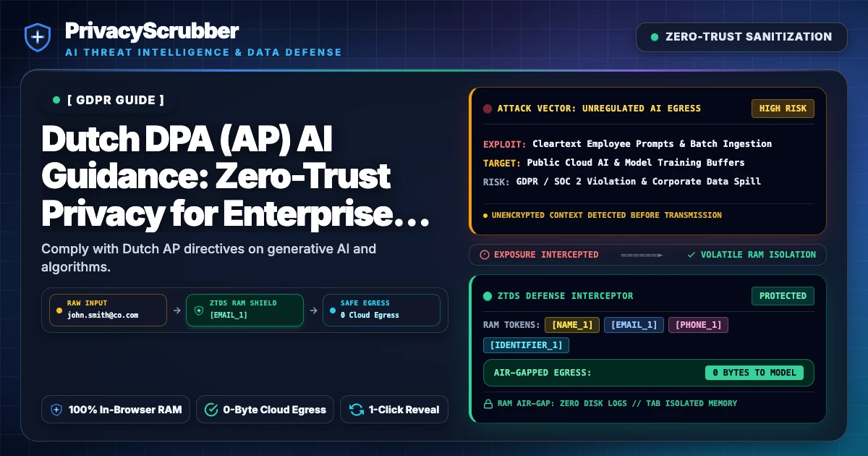Click 'AI THREAT INTELLIGENCE & DATA DEFENSE' tagline
The image size is (868, 456).
click(x=203, y=53)
